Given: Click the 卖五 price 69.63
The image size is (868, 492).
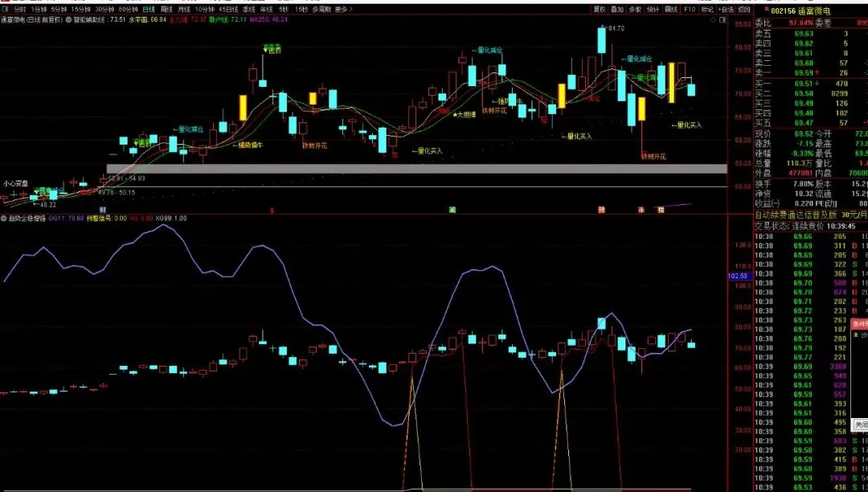Looking at the screenshot, I should tap(803, 34).
